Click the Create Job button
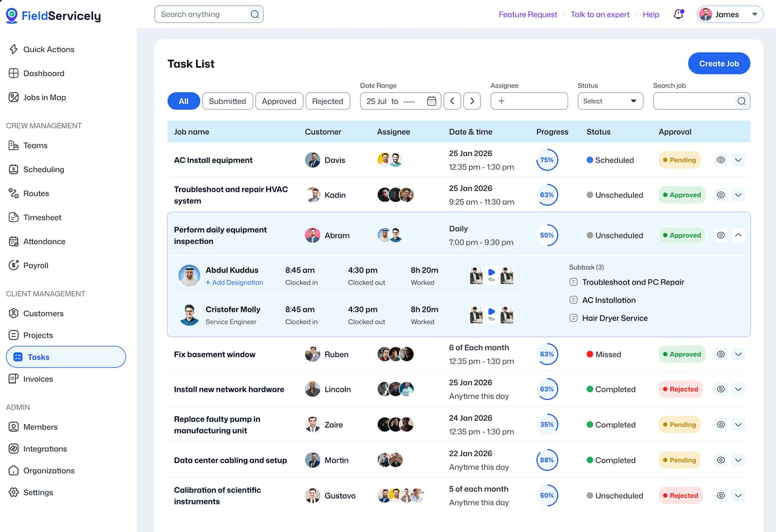The image size is (776, 532). point(719,63)
